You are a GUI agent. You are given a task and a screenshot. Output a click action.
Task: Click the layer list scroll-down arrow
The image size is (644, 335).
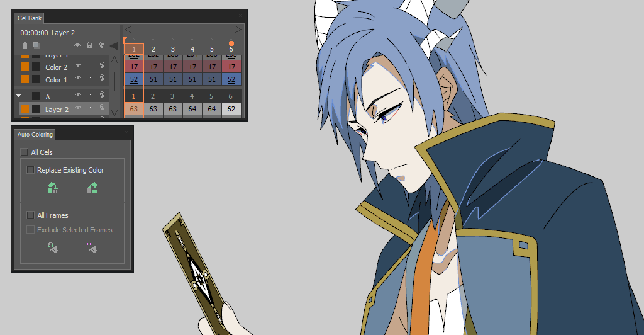click(x=114, y=112)
